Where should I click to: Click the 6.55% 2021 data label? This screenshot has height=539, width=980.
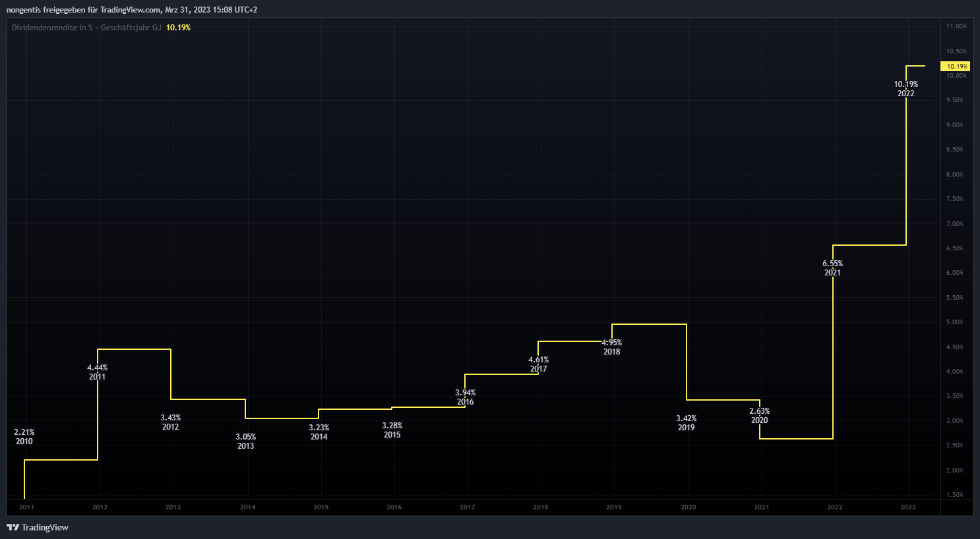pos(833,268)
